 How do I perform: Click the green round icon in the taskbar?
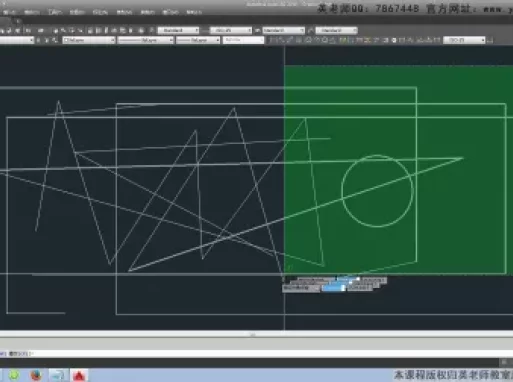(x=14, y=375)
